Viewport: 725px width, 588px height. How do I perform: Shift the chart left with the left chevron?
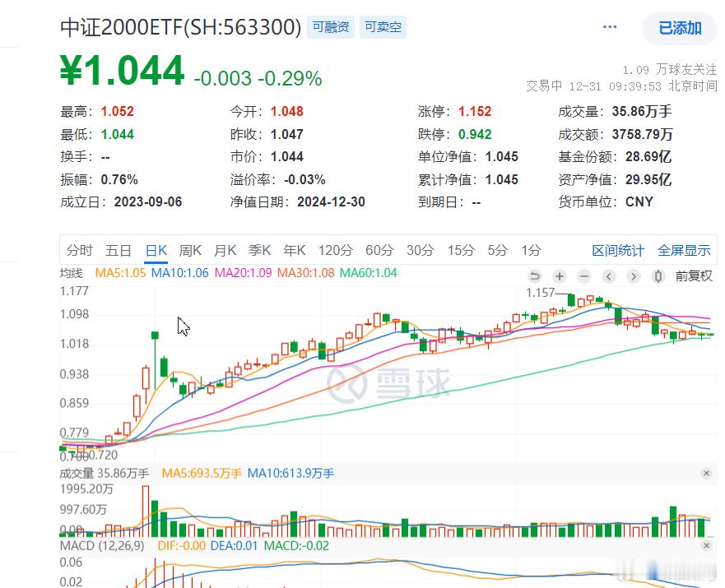(x=609, y=276)
